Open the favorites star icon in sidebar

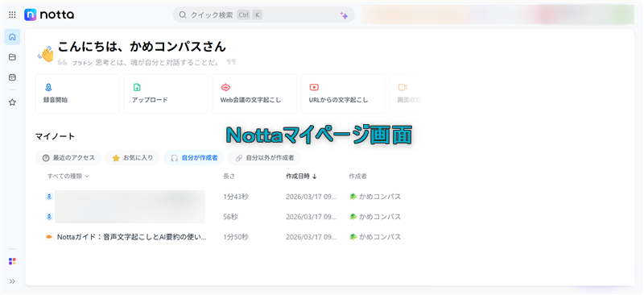click(12, 102)
